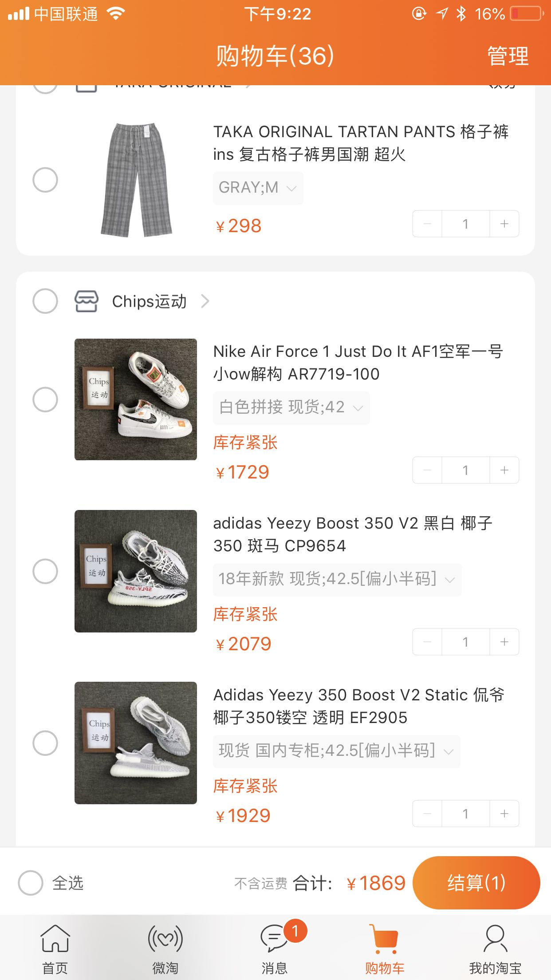Select the Yeezy Boost 350 V2 斑马 item

coord(45,571)
